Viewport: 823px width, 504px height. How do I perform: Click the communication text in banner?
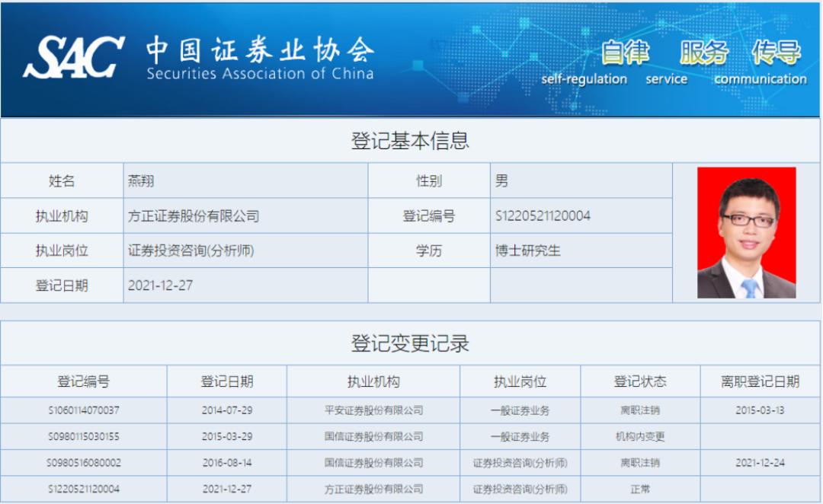[761, 79]
